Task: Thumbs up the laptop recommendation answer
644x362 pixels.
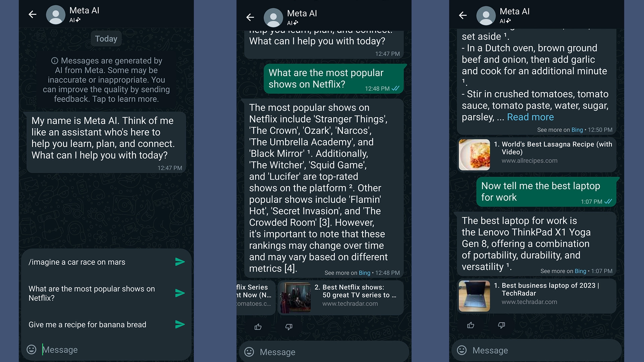Action: (471, 325)
